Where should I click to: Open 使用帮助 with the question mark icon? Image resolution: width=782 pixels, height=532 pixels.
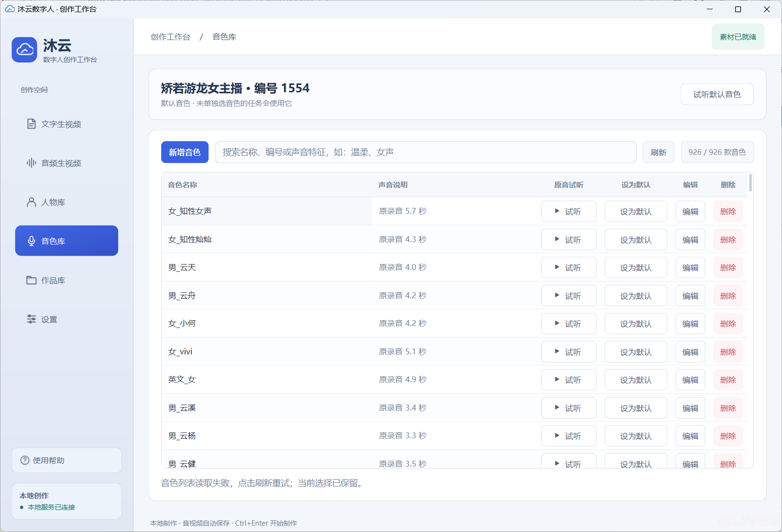pyautogui.click(x=66, y=460)
